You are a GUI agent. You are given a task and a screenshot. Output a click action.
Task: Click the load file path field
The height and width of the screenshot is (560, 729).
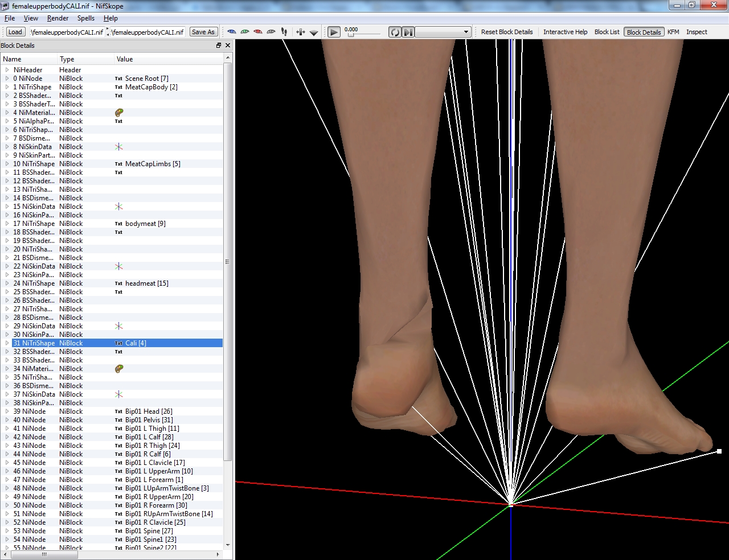66,32
